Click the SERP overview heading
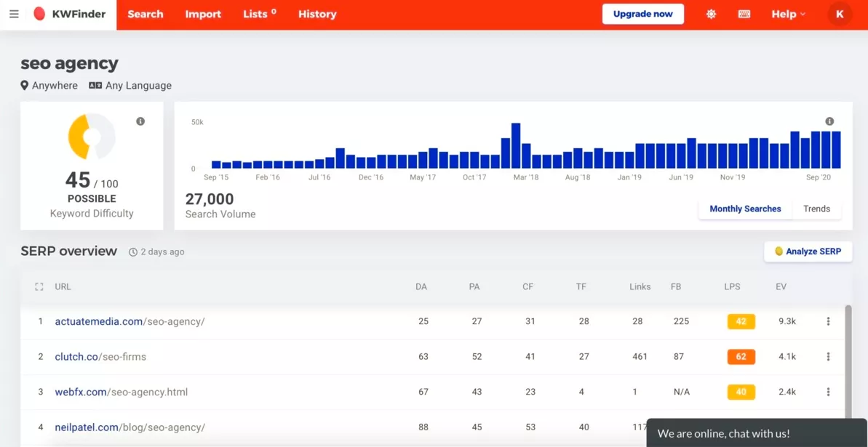 point(69,251)
